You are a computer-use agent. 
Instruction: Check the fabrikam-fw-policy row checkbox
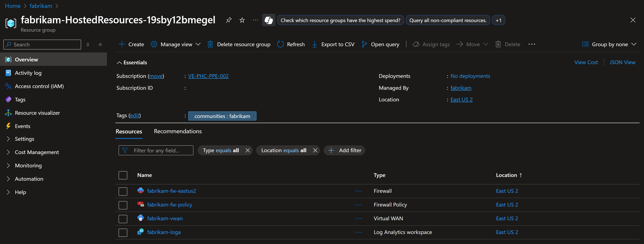(123, 205)
